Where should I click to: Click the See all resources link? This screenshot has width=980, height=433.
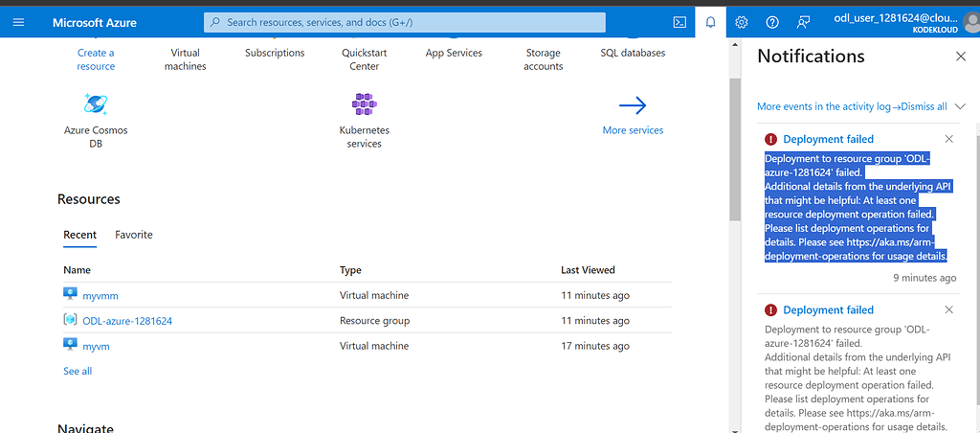(78, 371)
